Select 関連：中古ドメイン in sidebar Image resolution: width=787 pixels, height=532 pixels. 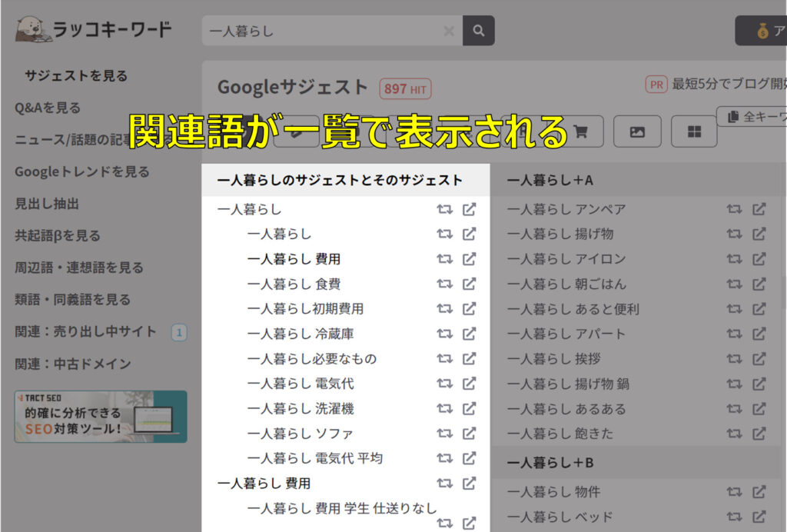pyautogui.click(x=73, y=364)
